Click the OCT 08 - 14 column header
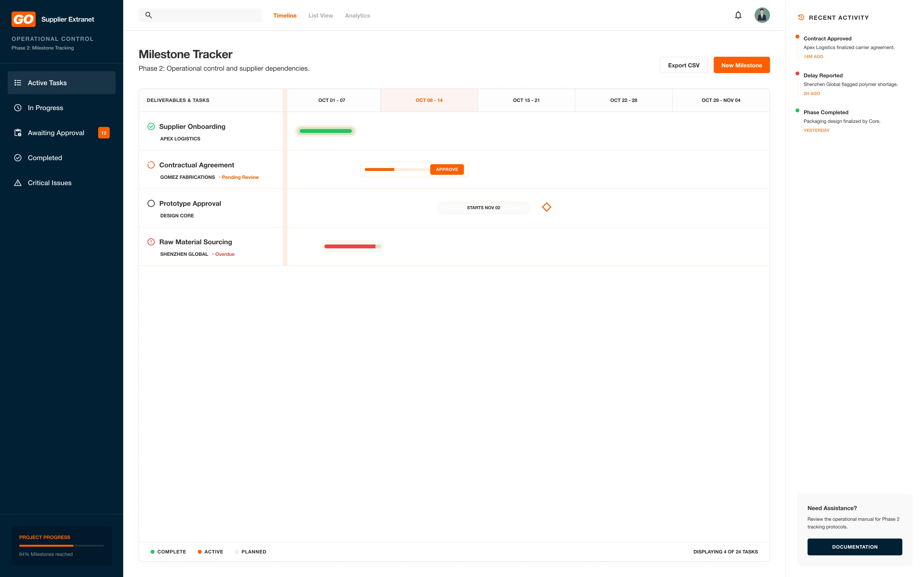 (x=429, y=100)
